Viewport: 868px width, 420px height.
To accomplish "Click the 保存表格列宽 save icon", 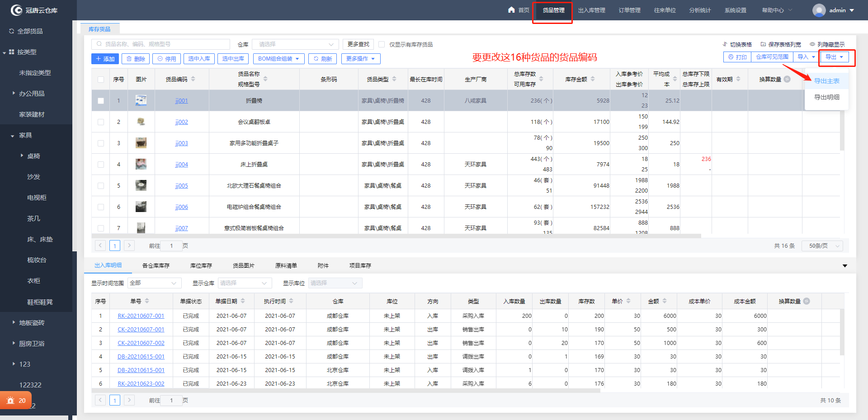I will 763,44.
